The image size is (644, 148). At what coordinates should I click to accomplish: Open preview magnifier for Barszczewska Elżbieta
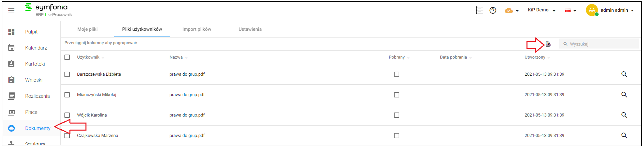(x=624, y=74)
